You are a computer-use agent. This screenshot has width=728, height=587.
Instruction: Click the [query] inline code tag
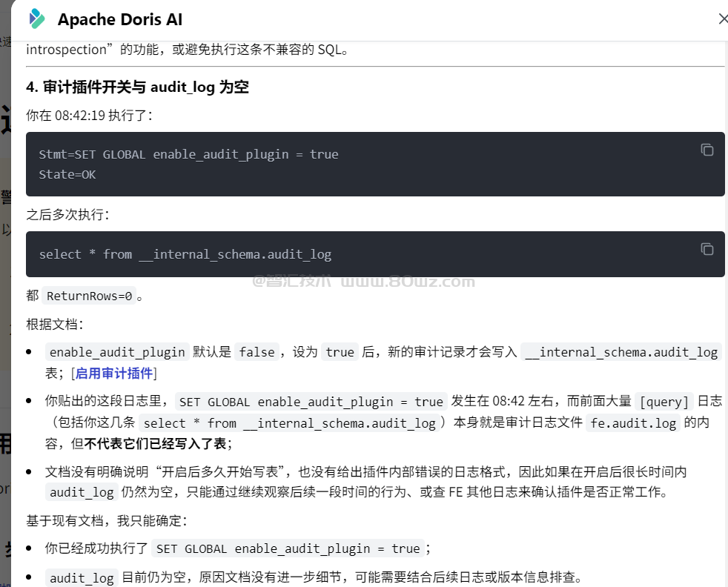pos(664,402)
